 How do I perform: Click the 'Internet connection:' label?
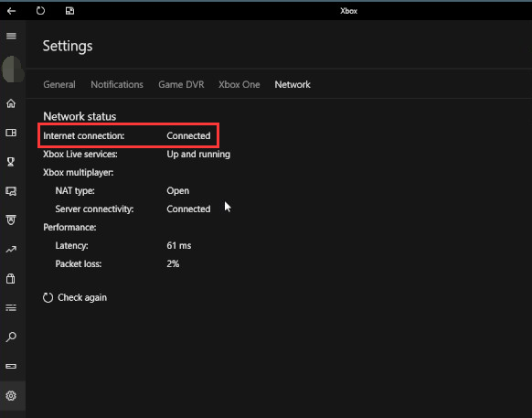click(x=84, y=135)
